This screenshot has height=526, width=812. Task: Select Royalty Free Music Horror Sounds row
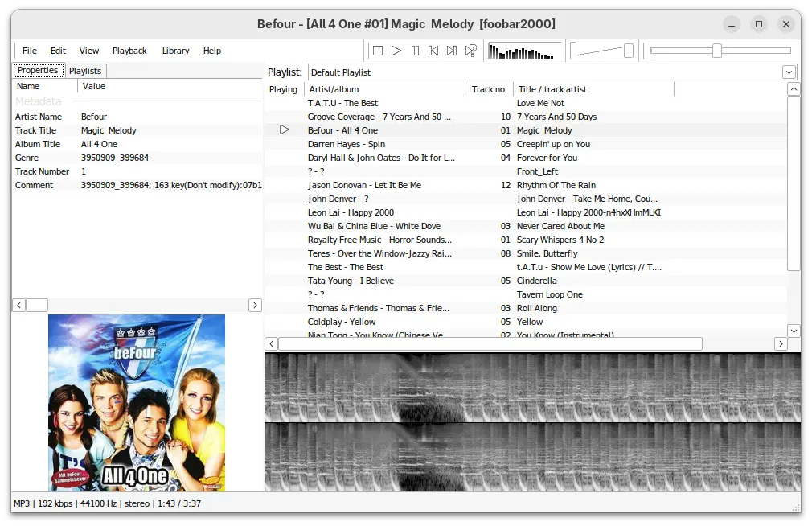pyautogui.click(x=526, y=240)
